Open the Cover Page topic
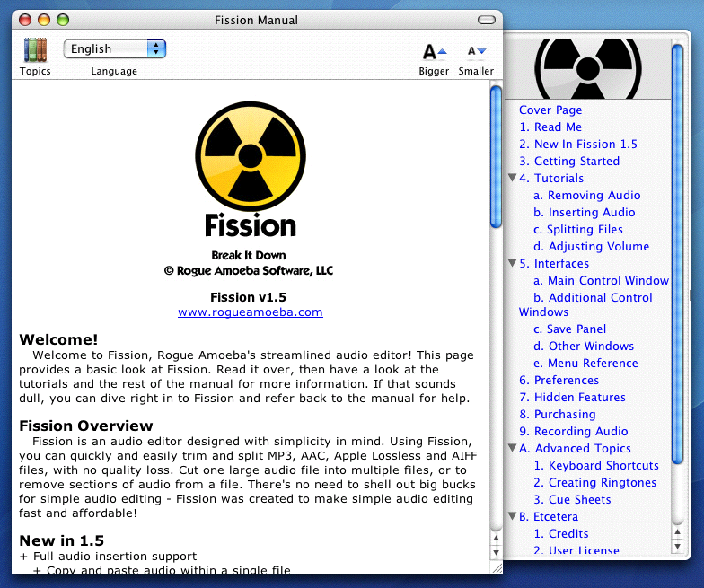The width and height of the screenshot is (704, 588). pos(550,110)
